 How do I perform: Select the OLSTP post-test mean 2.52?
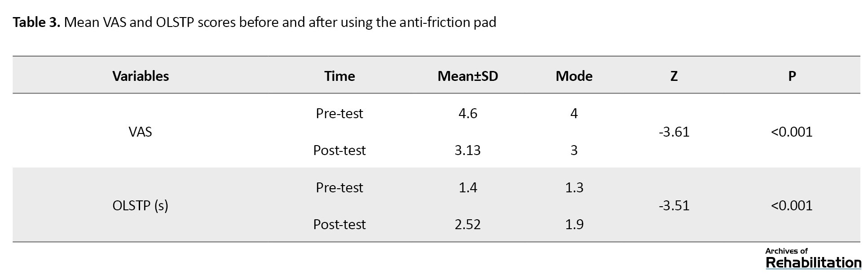pyautogui.click(x=467, y=224)
